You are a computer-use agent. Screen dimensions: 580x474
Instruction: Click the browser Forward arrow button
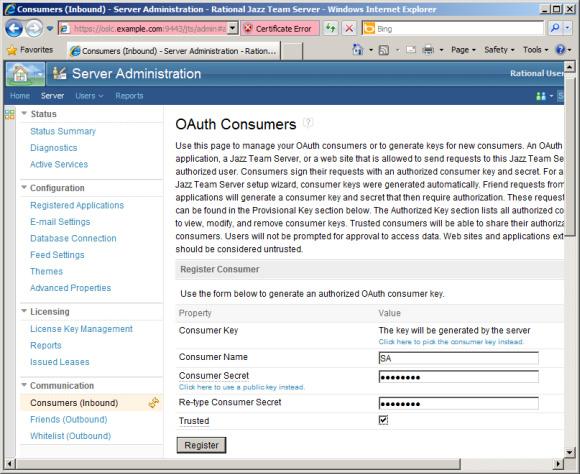point(34,28)
